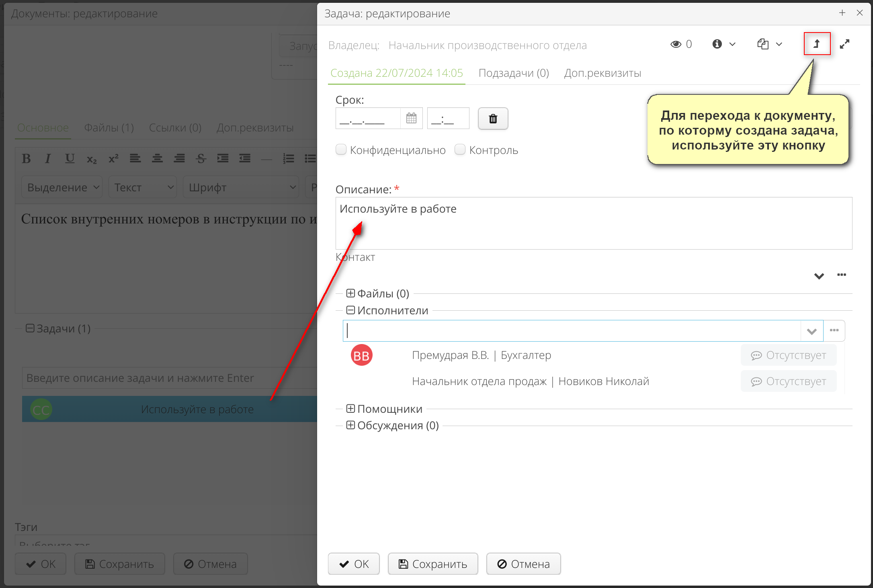Click the calendar date picker icon
Screen dimensions: 873x588
point(411,119)
